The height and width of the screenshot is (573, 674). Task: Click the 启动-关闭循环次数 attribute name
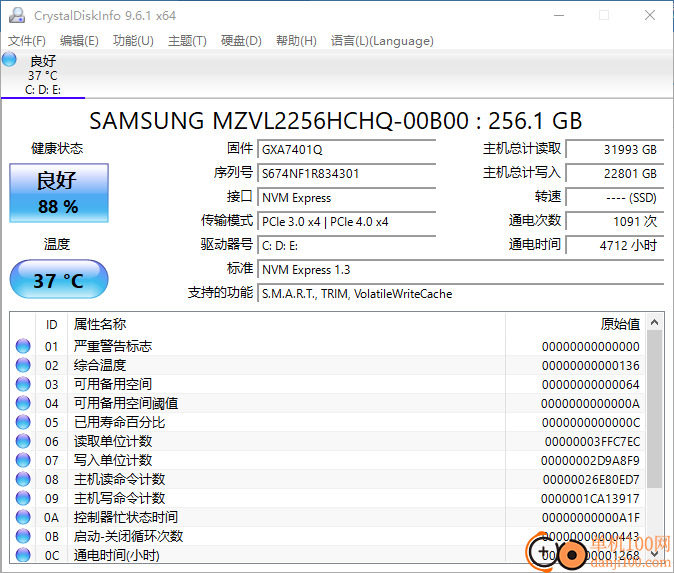(x=128, y=536)
